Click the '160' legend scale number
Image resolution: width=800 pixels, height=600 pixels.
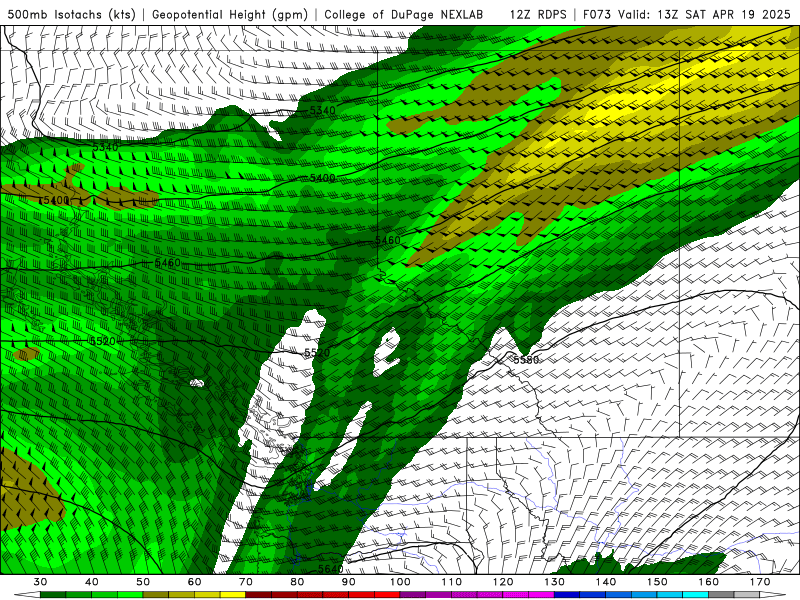point(709,582)
